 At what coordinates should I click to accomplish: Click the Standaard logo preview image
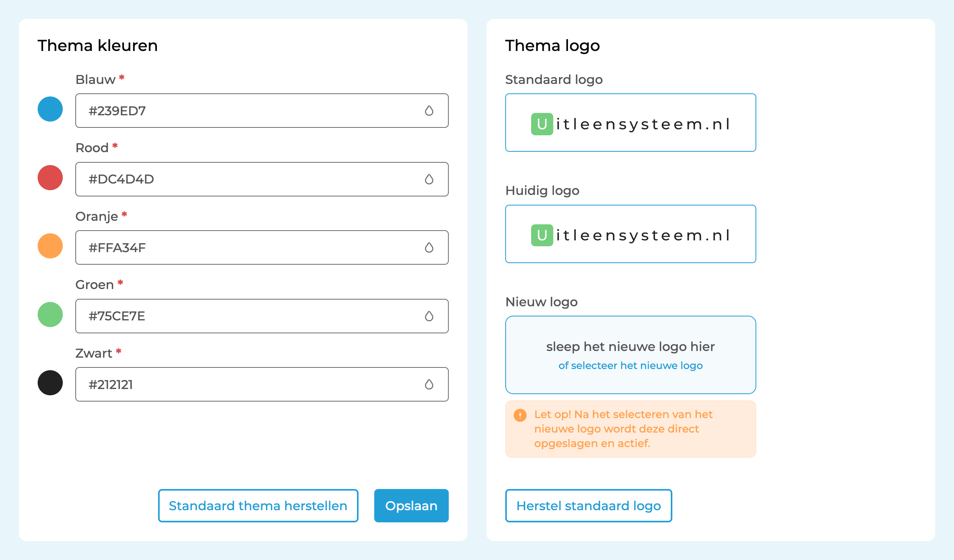(631, 122)
